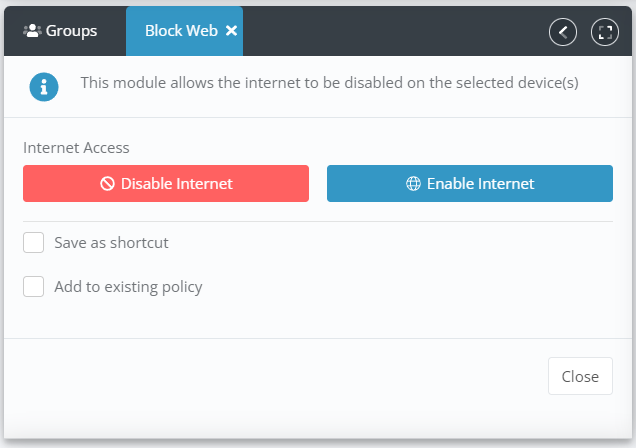636x448 pixels.
Task: Close the Block Web tab with the X
Action: 232,31
